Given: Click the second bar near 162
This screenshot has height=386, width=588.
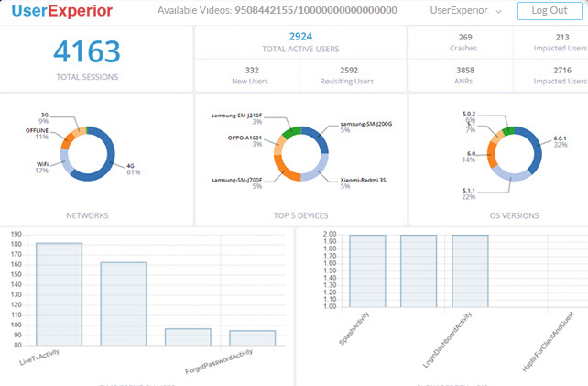Looking at the screenshot, I should click(124, 303).
